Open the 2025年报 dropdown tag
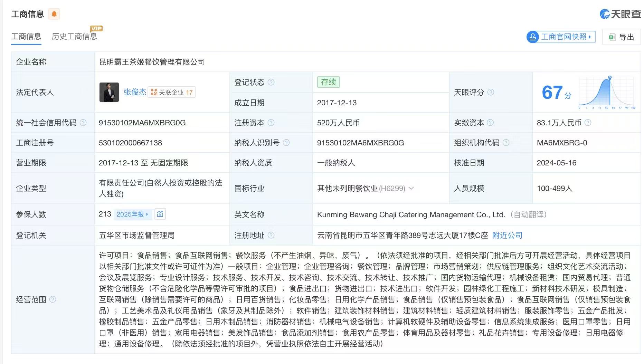This screenshot has height=364, width=644. click(x=132, y=214)
